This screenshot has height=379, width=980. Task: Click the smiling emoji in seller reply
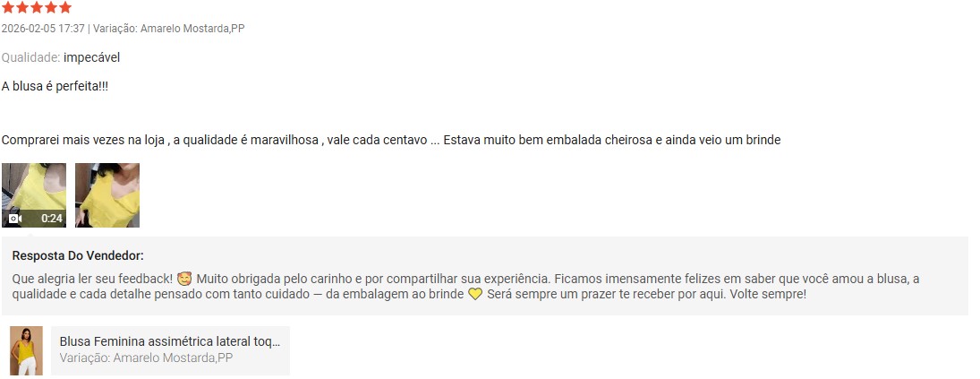[185, 279]
